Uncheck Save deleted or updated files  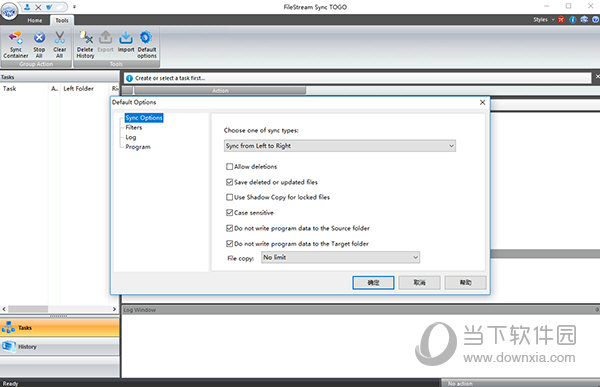point(230,182)
